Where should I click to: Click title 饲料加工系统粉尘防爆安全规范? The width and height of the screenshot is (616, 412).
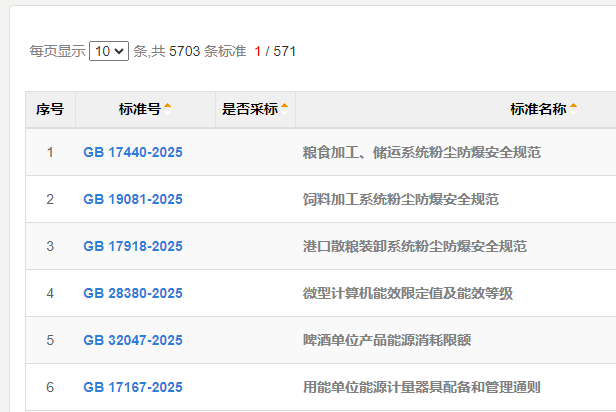[400, 200]
